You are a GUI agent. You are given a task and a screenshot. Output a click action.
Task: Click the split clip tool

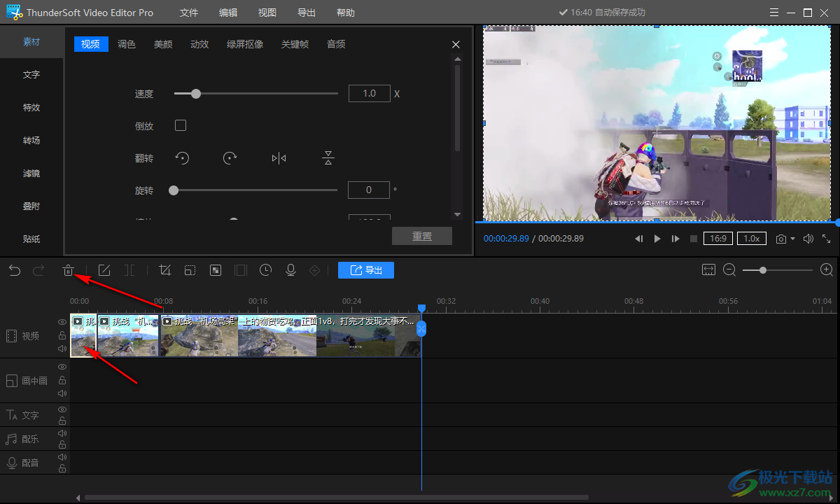pyautogui.click(x=129, y=270)
